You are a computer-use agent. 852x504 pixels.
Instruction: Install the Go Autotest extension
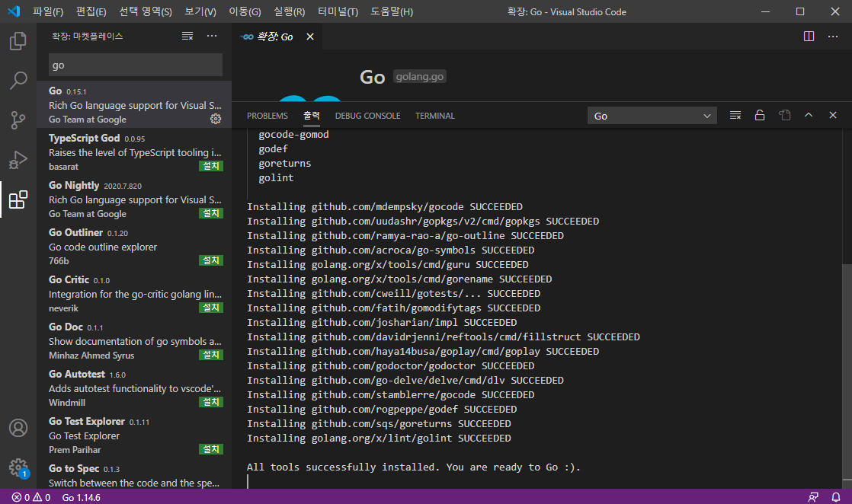tap(211, 403)
